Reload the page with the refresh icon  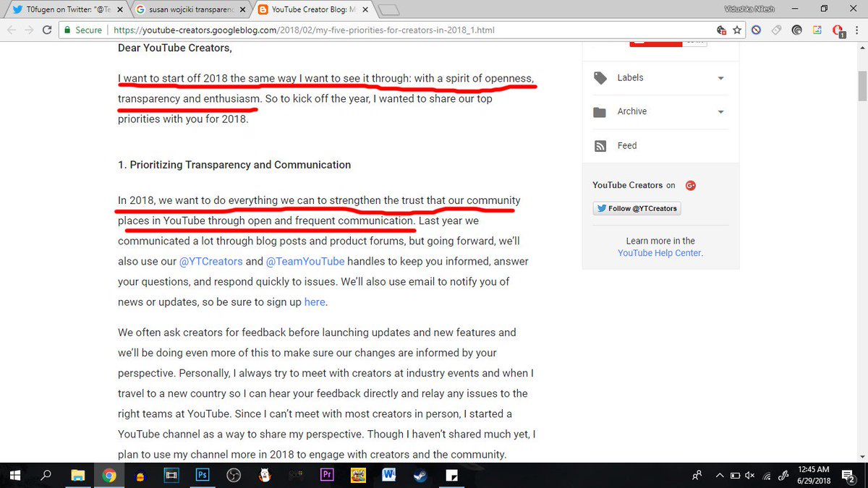47,30
